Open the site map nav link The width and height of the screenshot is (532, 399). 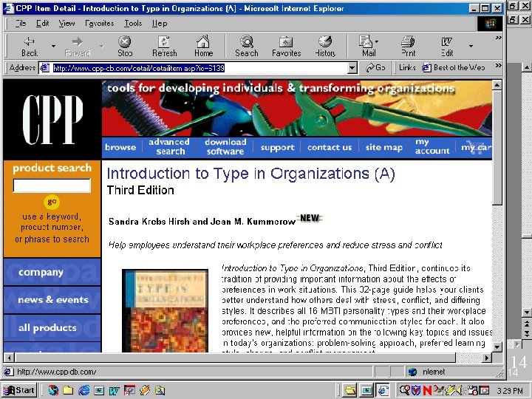[383, 147]
